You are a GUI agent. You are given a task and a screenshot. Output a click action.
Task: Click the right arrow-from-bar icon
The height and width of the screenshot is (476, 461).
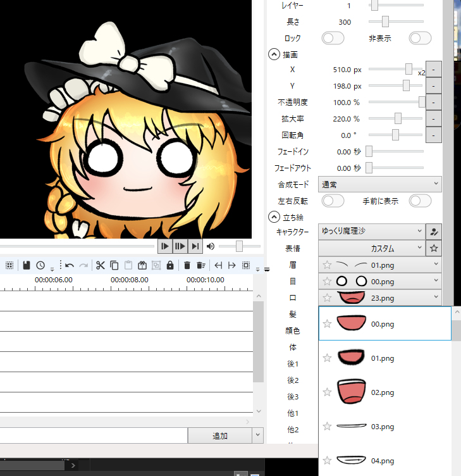click(x=232, y=265)
